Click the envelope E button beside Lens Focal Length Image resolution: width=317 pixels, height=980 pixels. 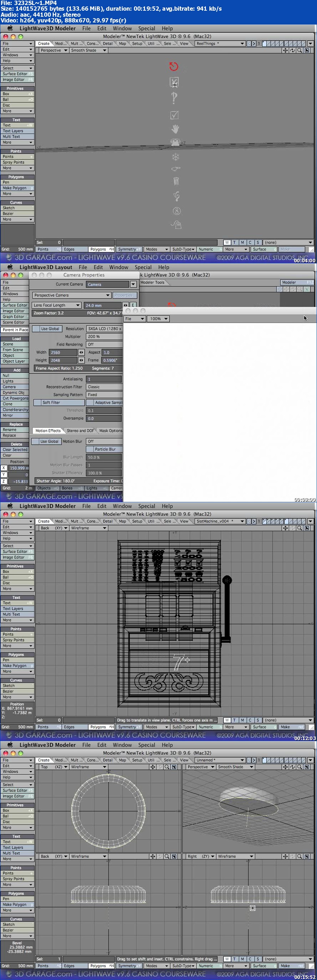pyautogui.click(x=133, y=305)
